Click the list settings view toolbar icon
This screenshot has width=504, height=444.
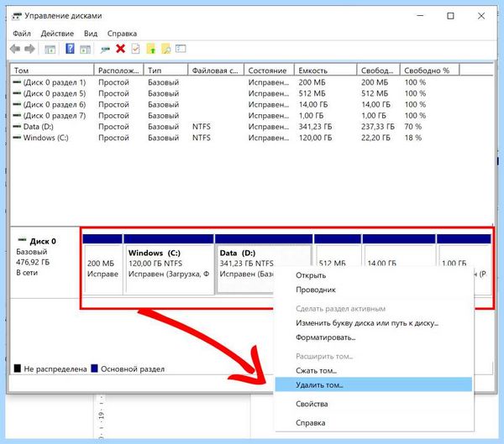point(181,49)
